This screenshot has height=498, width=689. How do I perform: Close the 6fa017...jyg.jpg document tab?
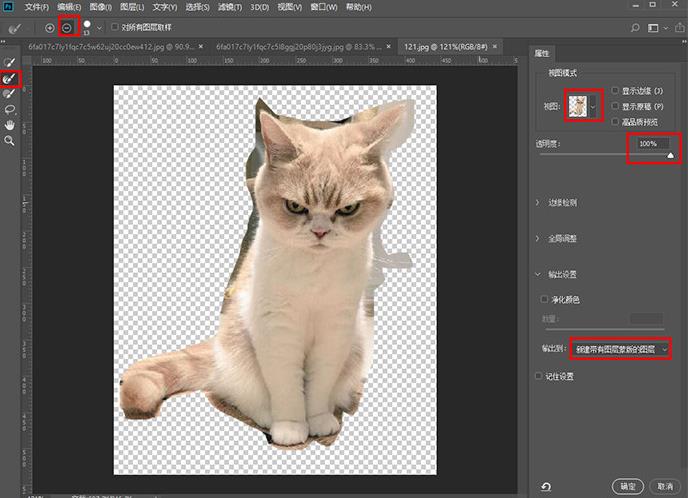(x=388, y=46)
